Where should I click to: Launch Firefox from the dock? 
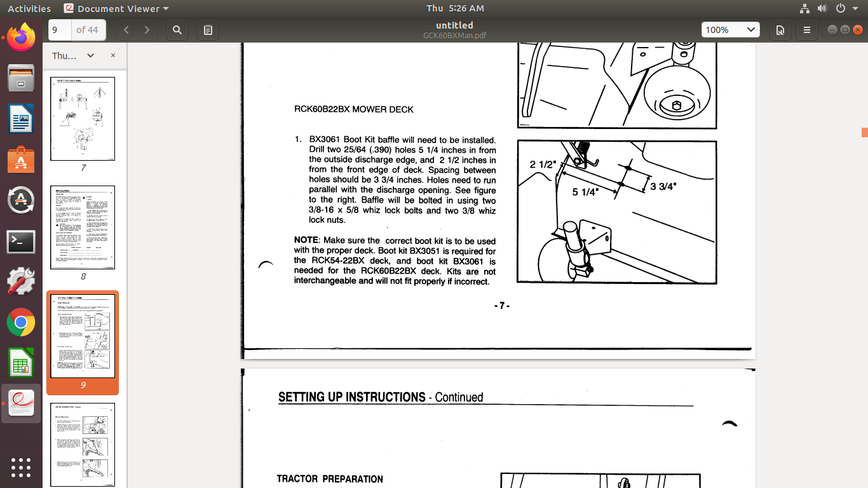pyautogui.click(x=21, y=38)
